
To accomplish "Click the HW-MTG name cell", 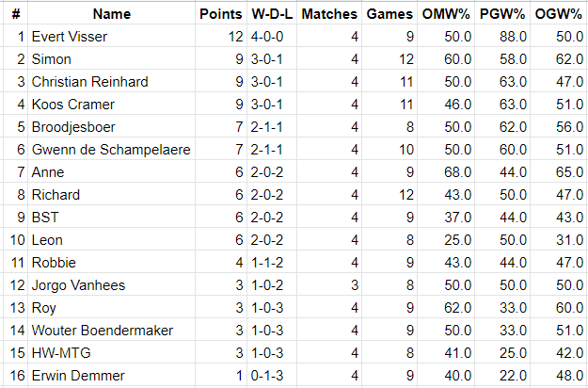I will click(x=111, y=353).
